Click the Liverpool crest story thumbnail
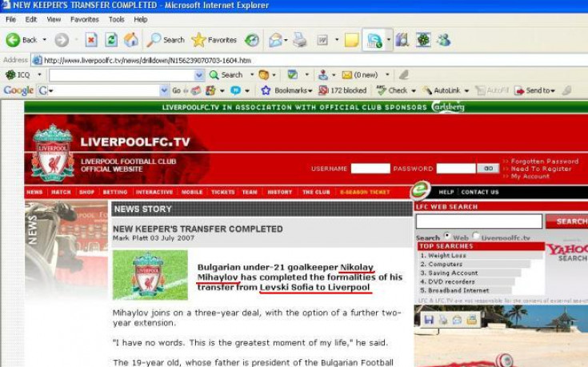This screenshot has height=367, width=588. 150,275
